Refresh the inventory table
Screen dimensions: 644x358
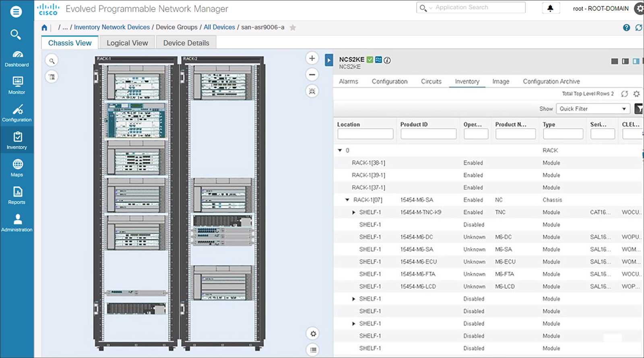click(624, 94)
